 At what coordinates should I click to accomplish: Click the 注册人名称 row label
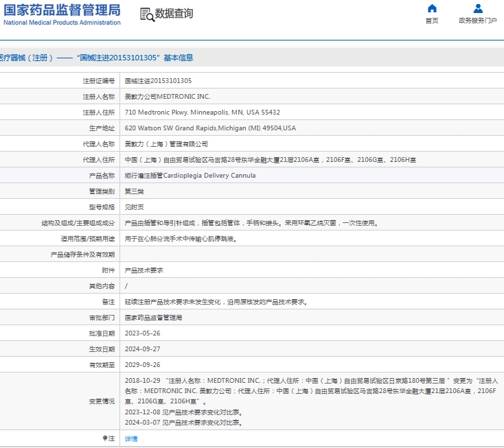pos(99,97)
